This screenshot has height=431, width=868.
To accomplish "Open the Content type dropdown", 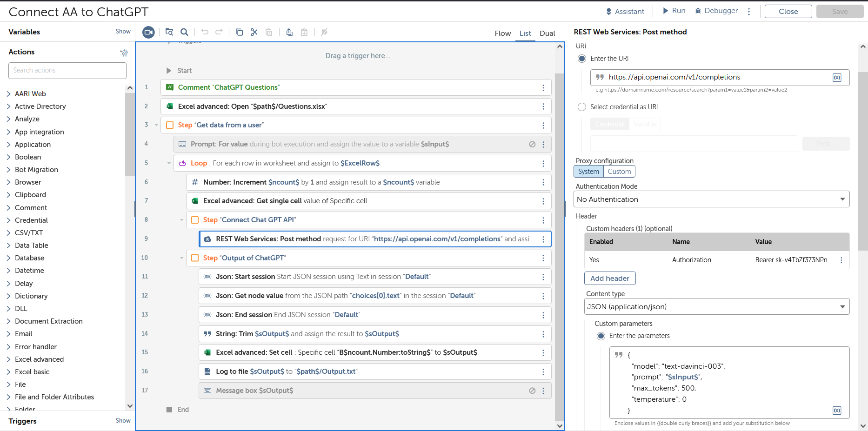I will (x=716, y=307).
